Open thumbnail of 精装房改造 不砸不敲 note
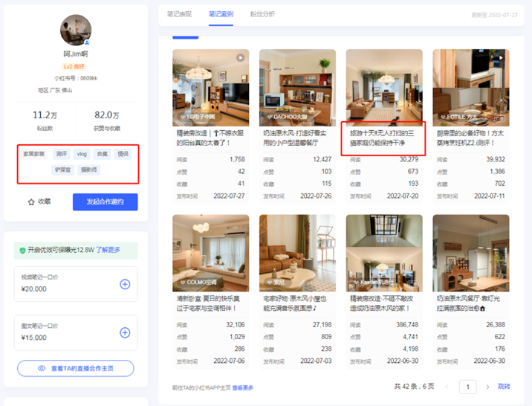Image resolution: width=532 pixels, height=406 pixels. click(x=384, y=253)
